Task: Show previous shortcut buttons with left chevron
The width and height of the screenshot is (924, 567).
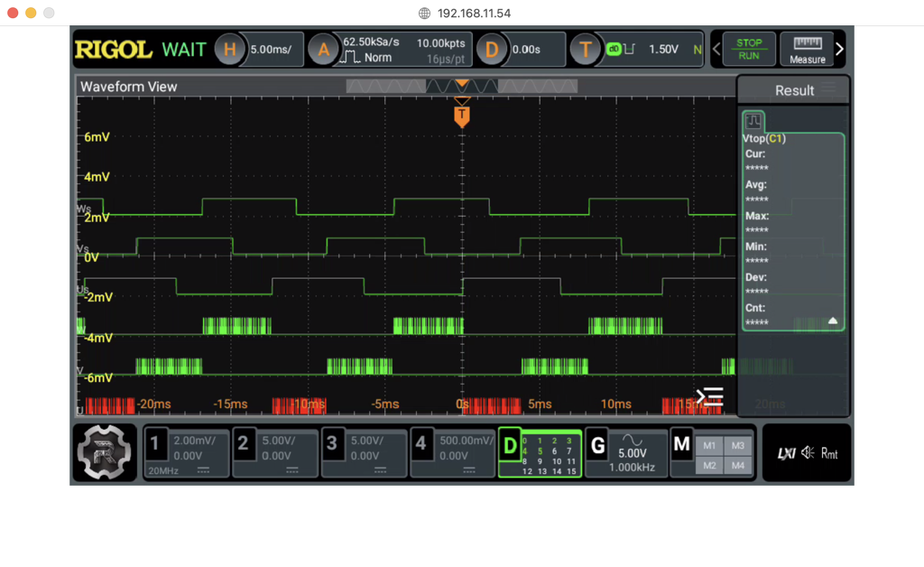Action: [716, 49]
